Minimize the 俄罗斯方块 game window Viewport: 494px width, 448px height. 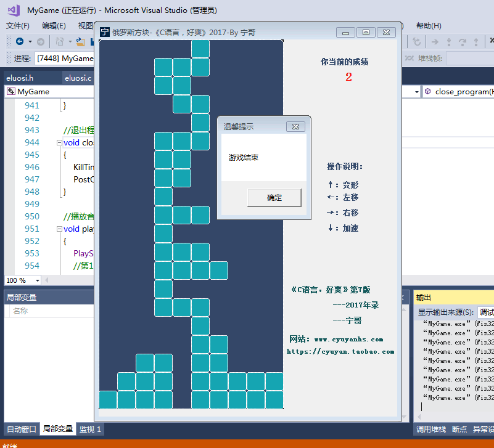point(345,33)
